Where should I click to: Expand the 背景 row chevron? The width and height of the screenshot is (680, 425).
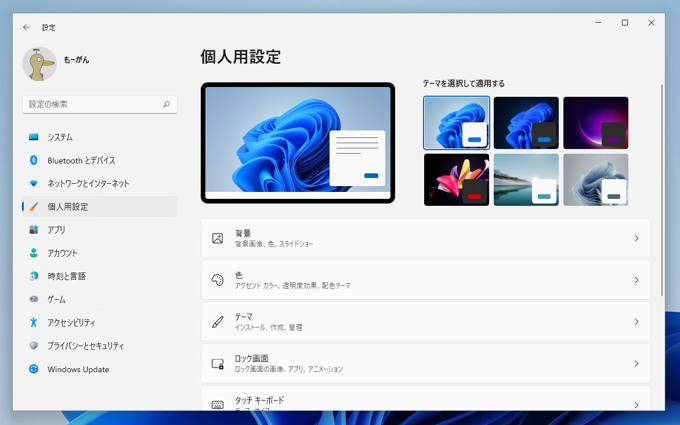click(x=636, y=238)
